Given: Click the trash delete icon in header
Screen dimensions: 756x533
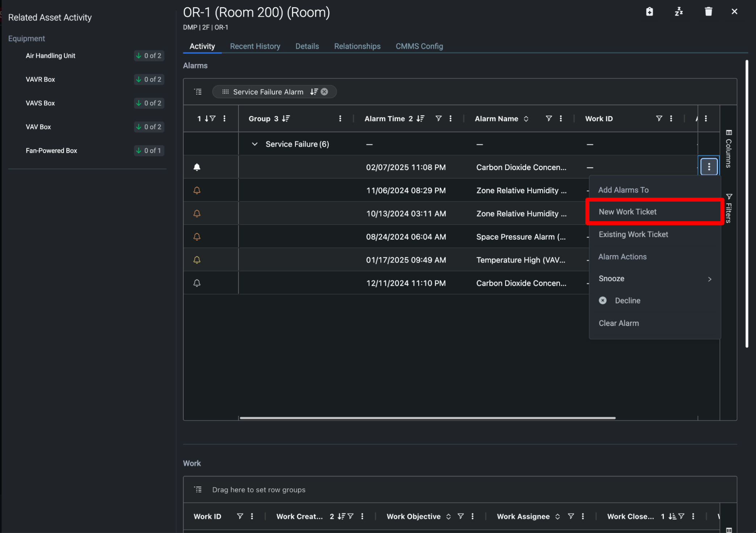Looking at the screenshot, I should point(708,12).
